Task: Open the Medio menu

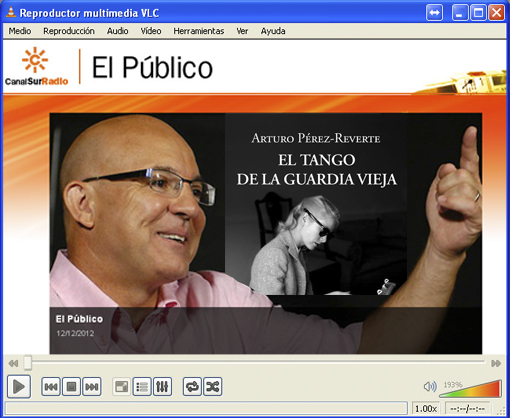Action: click(20, 31)
